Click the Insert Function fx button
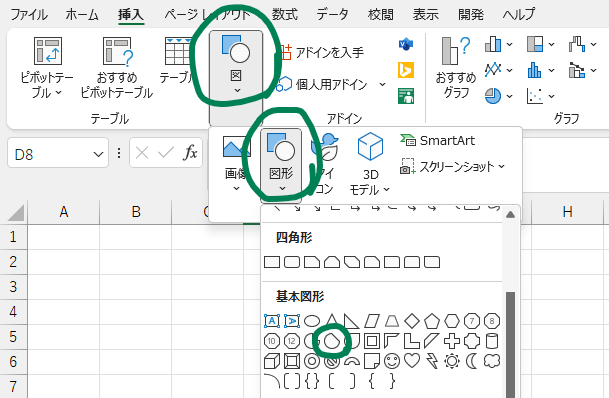Screen dimensions: 609x398 (190, 153)
